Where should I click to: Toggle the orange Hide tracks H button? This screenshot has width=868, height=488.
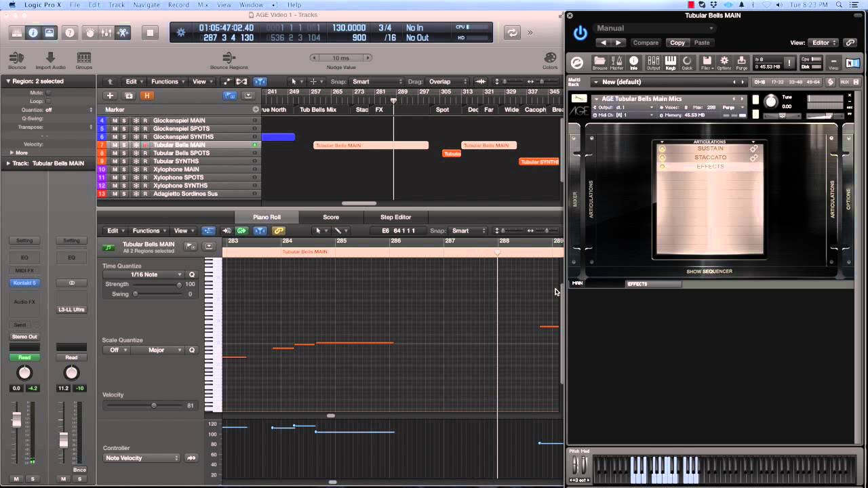click(x=146, y=96)
